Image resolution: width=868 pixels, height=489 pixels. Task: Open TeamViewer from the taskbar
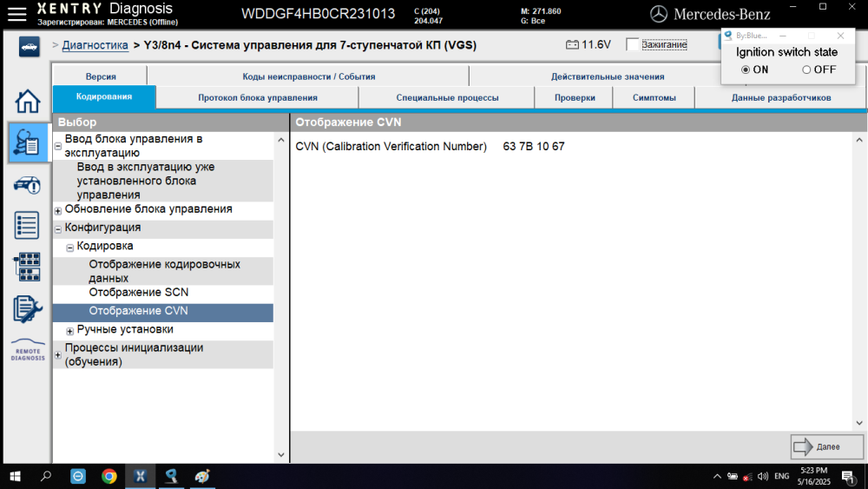(x=78, y=476)
